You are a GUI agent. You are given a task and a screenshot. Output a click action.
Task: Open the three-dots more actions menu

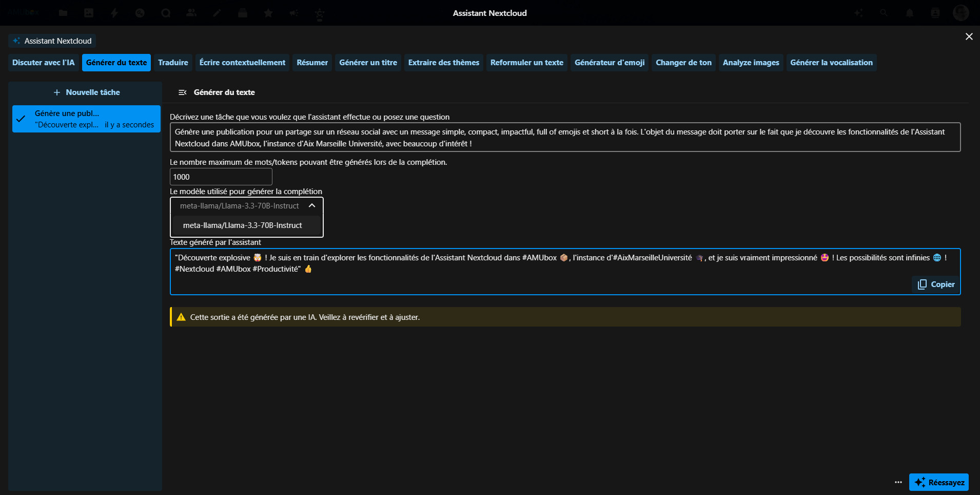(898, 482)
